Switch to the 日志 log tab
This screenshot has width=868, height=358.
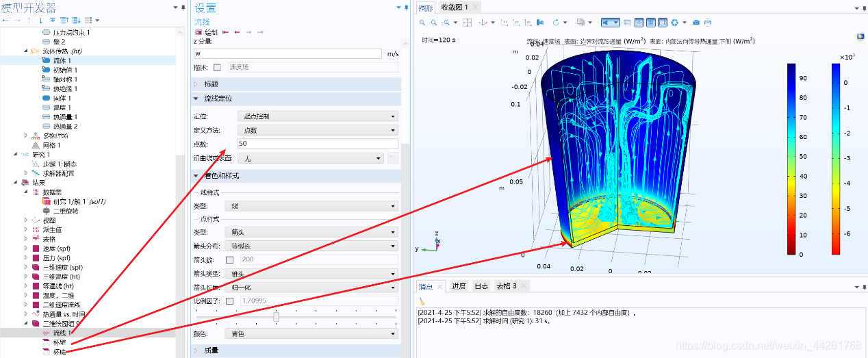pyautogui.click(x=482, y=285)
